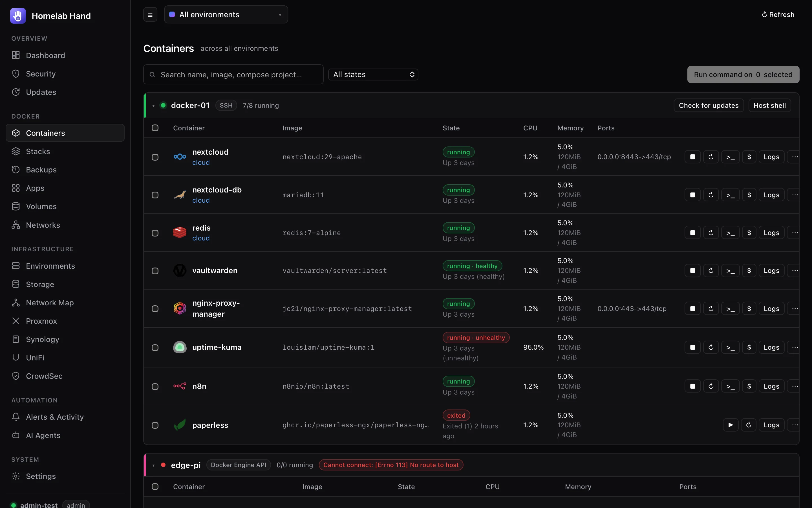Click the vaultwarden logo icon

(180, 271)
